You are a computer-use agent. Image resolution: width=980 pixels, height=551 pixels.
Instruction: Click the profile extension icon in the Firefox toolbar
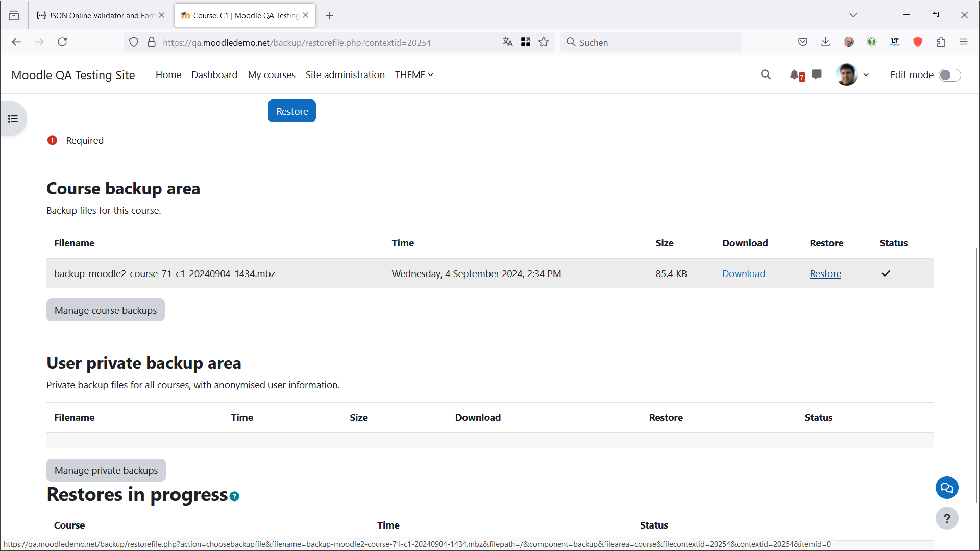tap(849, 42)
